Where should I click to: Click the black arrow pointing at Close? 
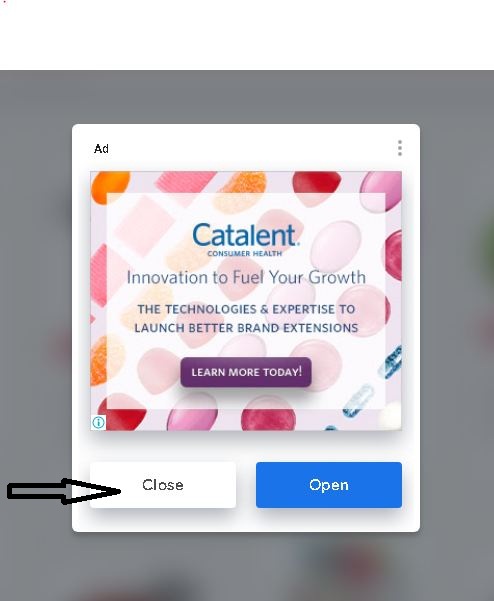pyautogui.click(x=64, y=491)
